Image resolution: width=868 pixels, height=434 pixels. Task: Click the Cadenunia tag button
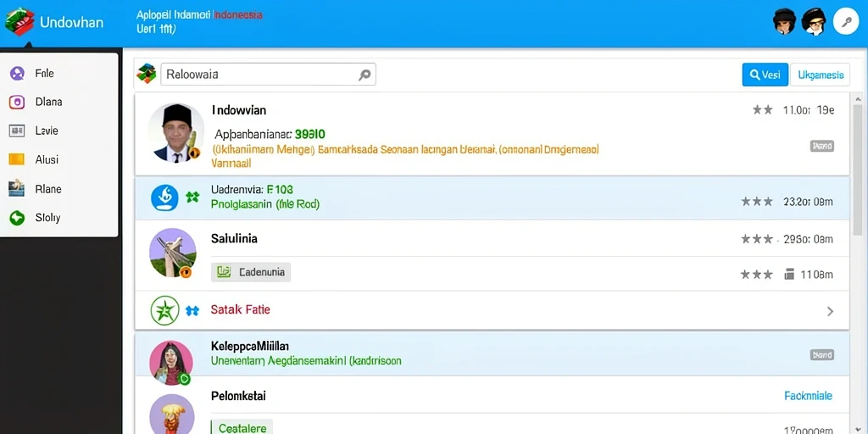[251, 272]
